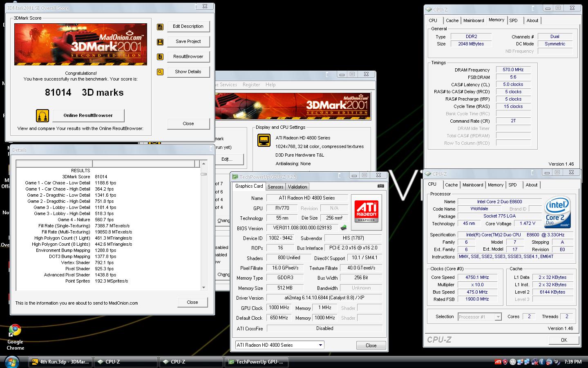
Task: Click the ResultBrowser document icon
Action: [160, 57]
